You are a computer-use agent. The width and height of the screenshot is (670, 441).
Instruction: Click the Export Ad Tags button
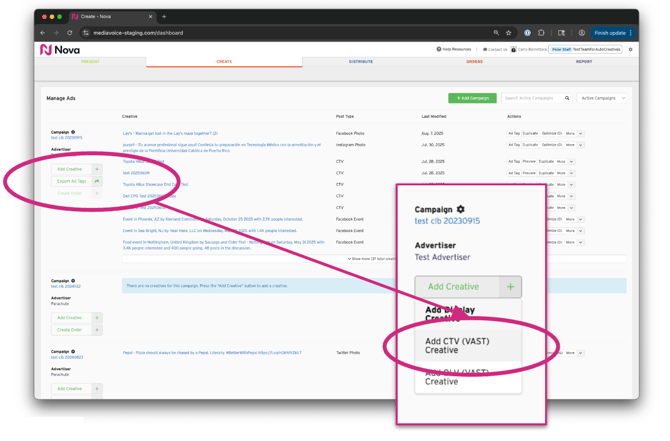71,181
